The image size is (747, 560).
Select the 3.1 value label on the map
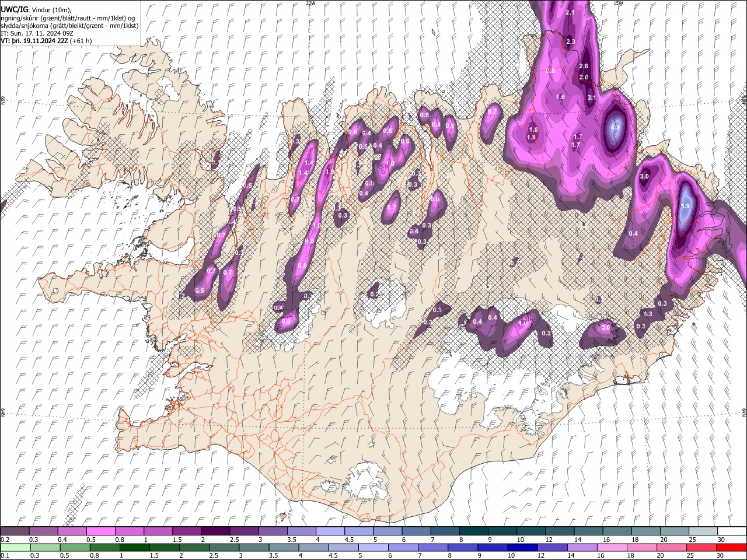point(591,97)
